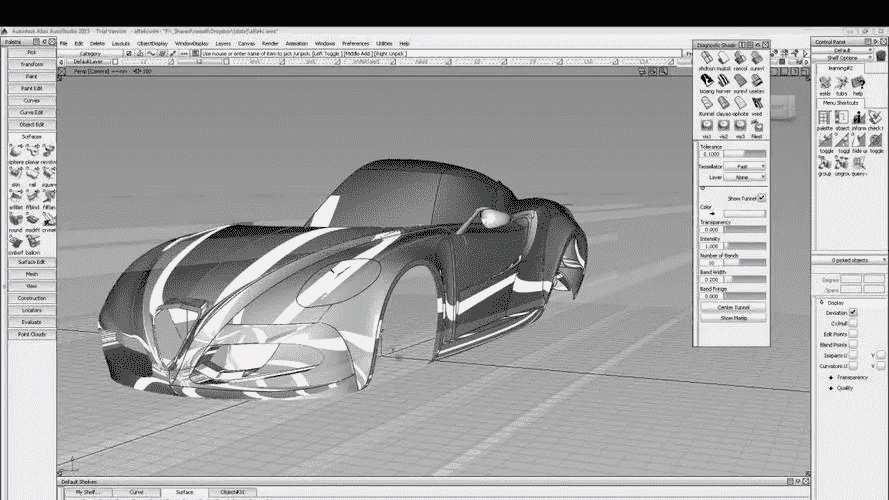Image resolution: width=889 pixels, height=500 pixels.
Task: Select the fillet shader icon
Action: 757,126
